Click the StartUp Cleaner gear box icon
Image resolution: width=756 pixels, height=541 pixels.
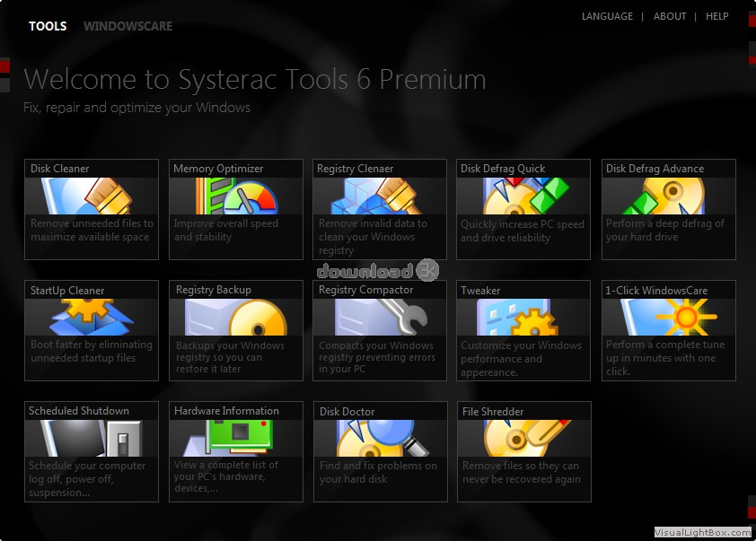(91, 317)
